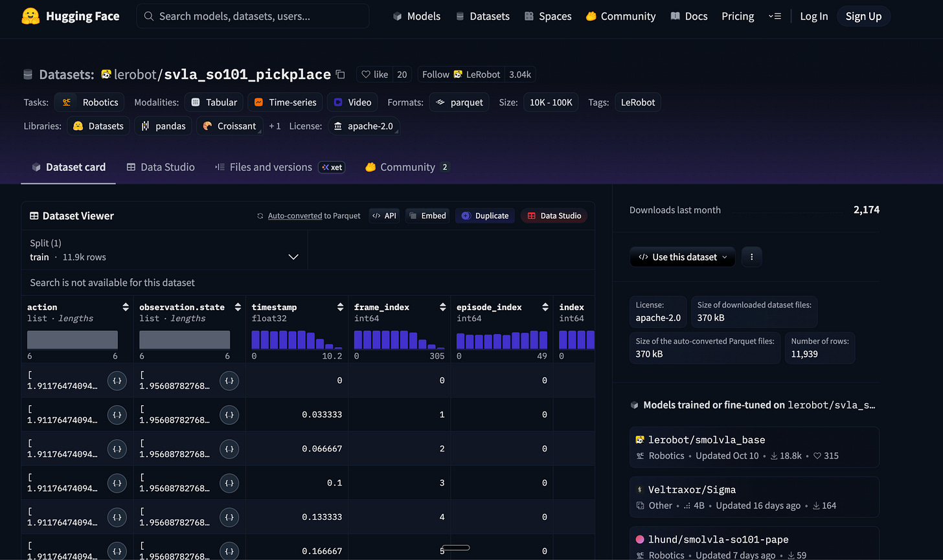Screen dimensions: 943x560
Task: Select the Time-series modality tag
Action: (x=285, y=102)
